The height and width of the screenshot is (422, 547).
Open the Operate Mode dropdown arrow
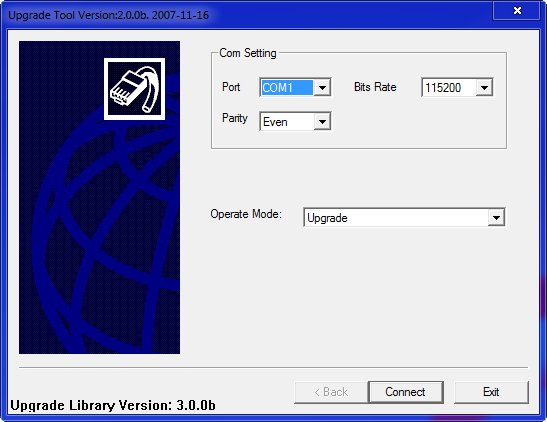(496, 218)
